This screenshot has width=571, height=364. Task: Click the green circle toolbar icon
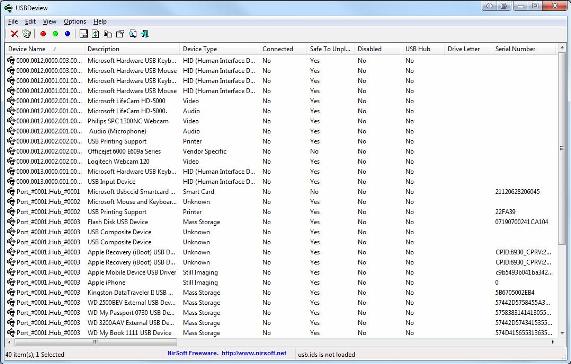[55, 34]
